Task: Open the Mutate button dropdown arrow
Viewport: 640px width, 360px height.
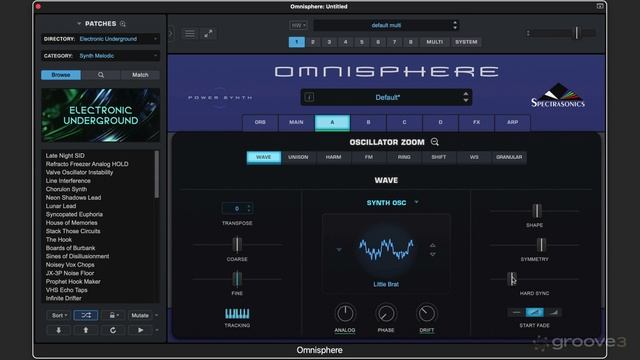Action: (x=156, y=315)
